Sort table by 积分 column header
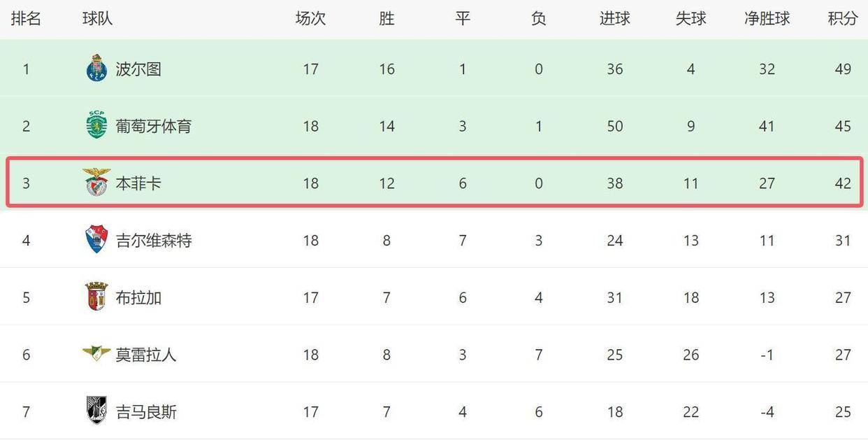Screen dimensions: 868x440 (x=843, y=19)
